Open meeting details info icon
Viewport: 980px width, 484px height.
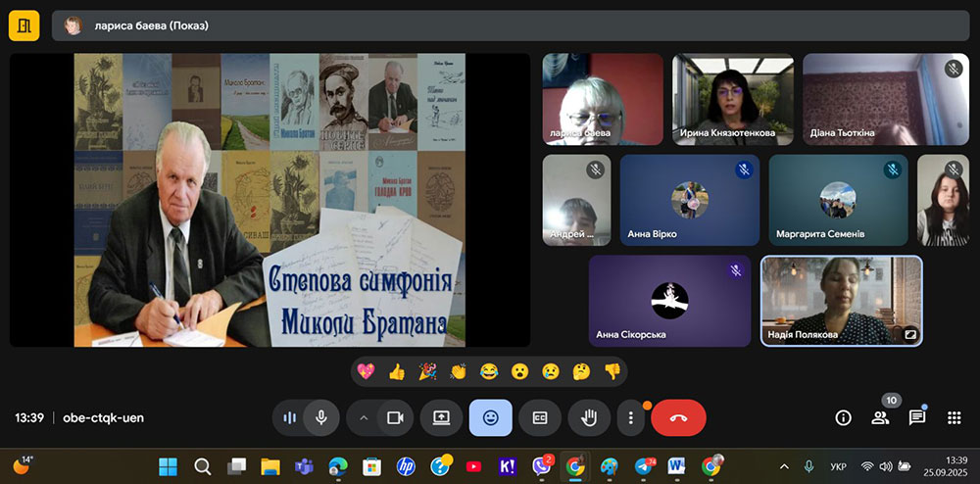pyautogui.click(x=843, y=417)
